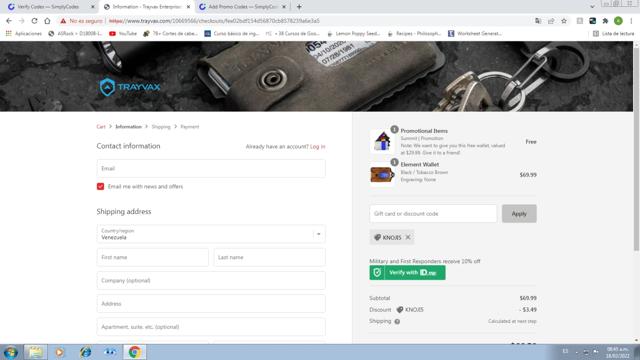The width and height of the screenshot is (640, 360).
Task: Click the gift card or discount code field
Action: [x=433, y=213]
